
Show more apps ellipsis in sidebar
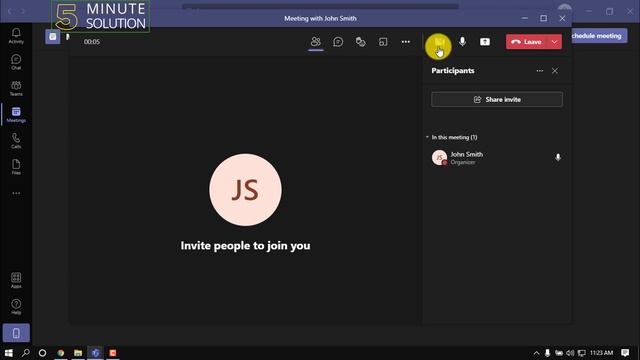16,193
